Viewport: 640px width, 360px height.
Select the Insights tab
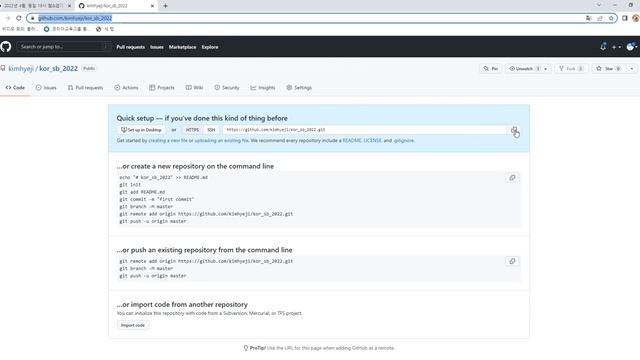pyautogui.click(x=262, y=88)
